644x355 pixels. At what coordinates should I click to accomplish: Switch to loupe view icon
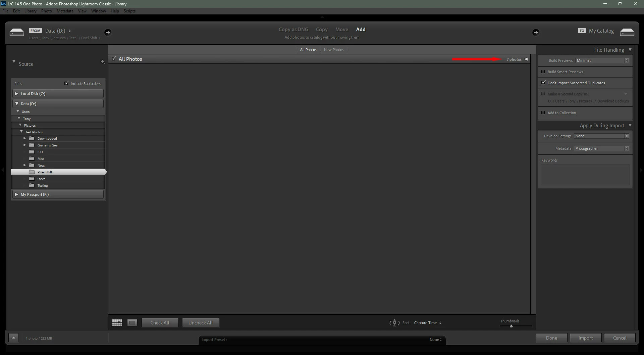pos(132,323)
